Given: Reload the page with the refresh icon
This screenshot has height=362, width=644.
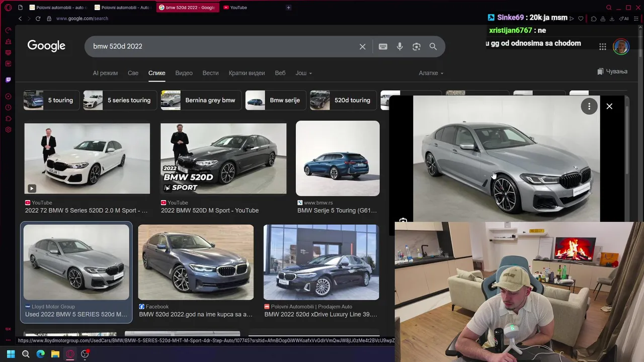Looking at the screenshot, I should [38, 19].
